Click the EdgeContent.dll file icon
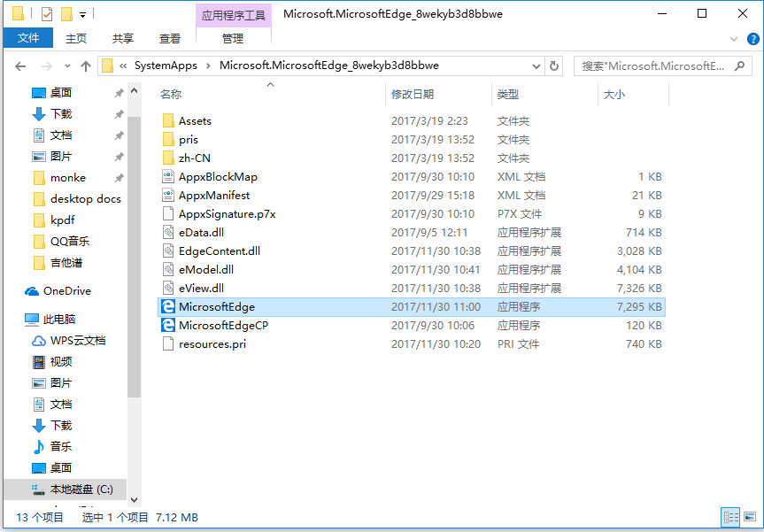The image size is (764, 532). [x=168, y=251]
